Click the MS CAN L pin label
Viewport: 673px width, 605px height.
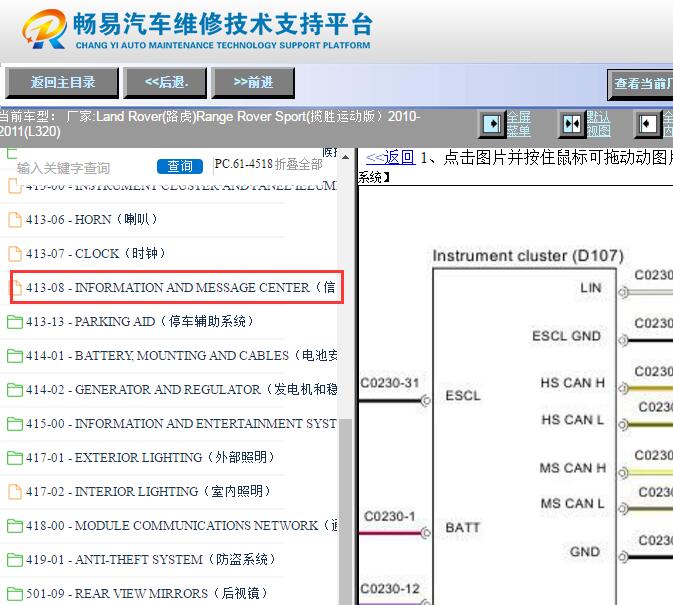coord(573,503)
